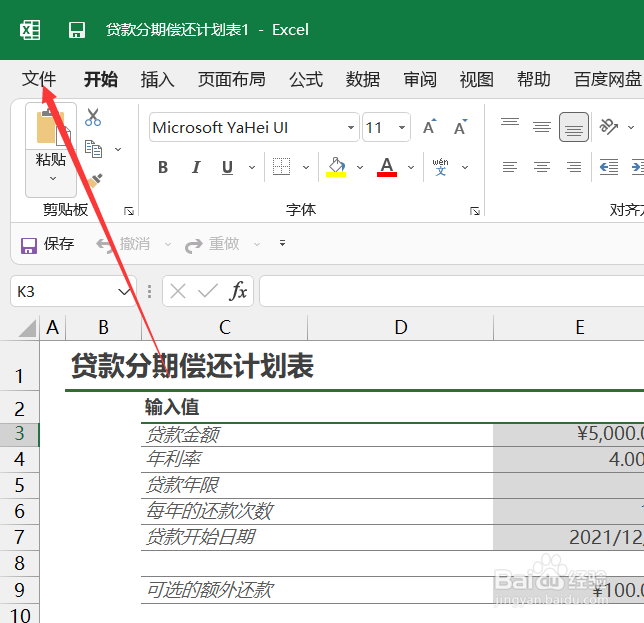Increase font size with larger A icon

pos(429,127)
